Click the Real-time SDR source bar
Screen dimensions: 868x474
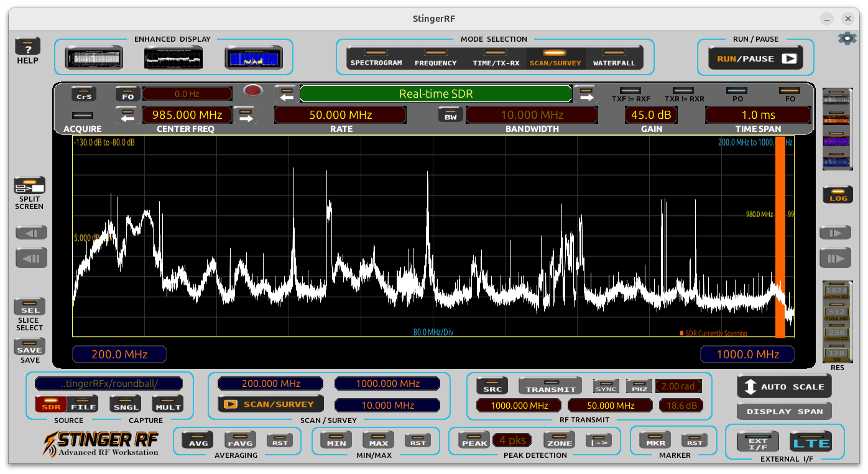pyautogui.click(x=435, y=94)
